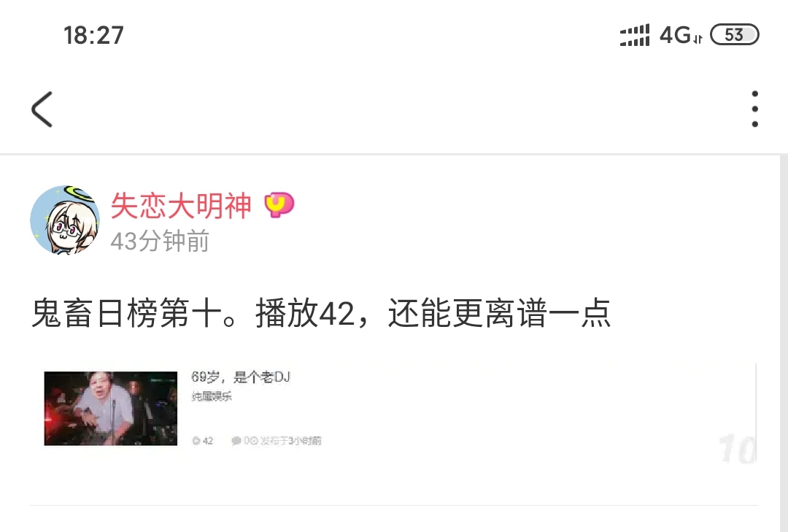Click the DJ video thumbnail
The height and width of the screenshot is (532, 788).
[x=111, y=408]
